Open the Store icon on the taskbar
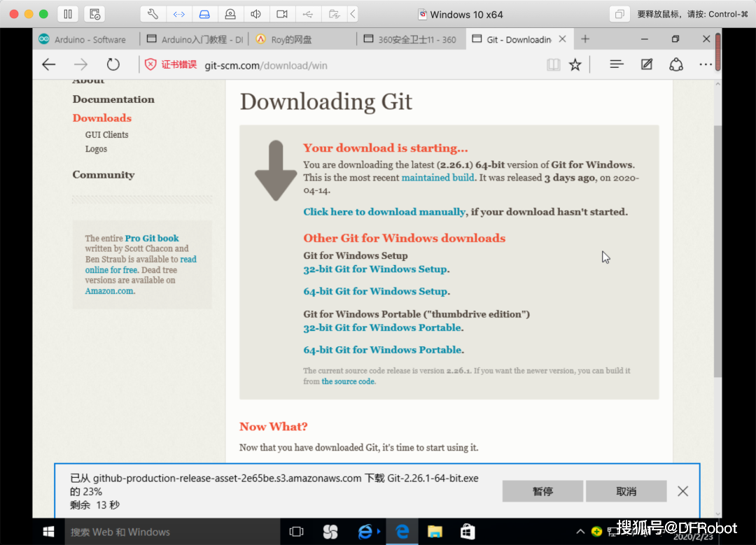 click(x=467, y=532)
